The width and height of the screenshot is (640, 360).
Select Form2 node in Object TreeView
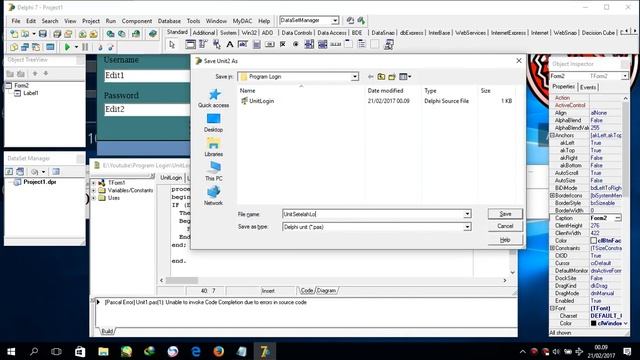click(x=21, y=85)
